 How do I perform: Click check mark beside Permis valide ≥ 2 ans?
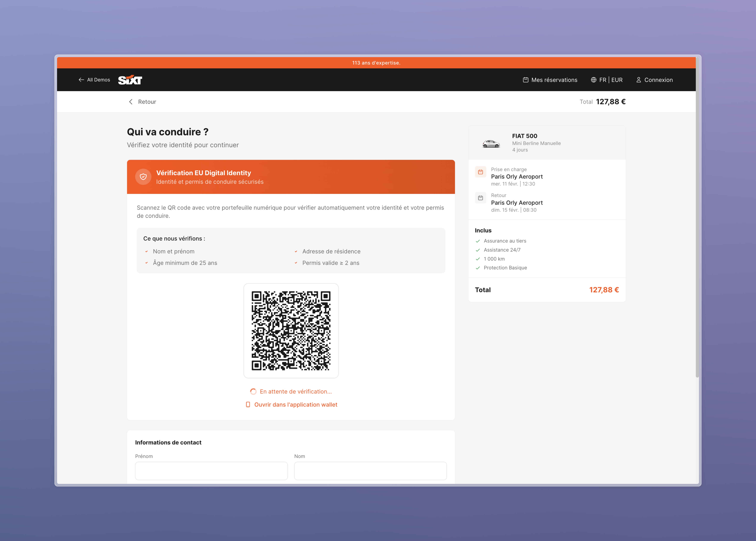(296, 263)
